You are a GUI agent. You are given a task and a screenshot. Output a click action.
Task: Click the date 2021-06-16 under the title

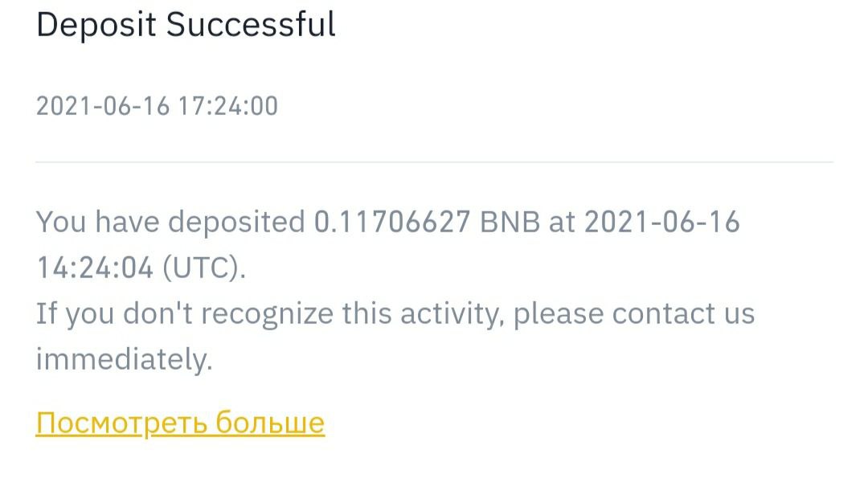click(x=103, y=106)
